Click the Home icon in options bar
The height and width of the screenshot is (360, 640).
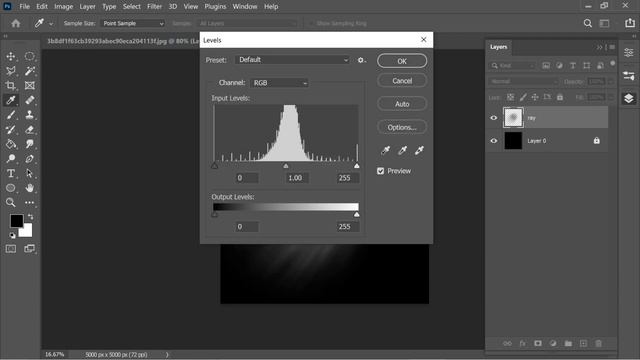click(16, 24)
